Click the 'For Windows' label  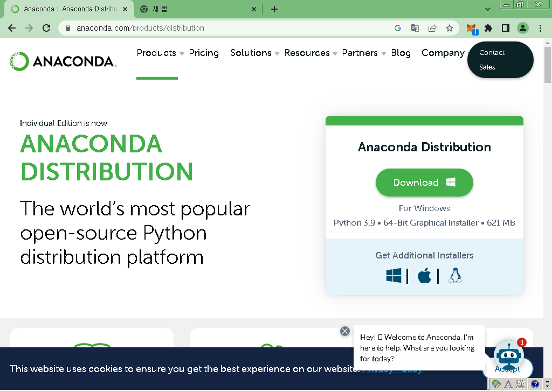pos(424,208)
